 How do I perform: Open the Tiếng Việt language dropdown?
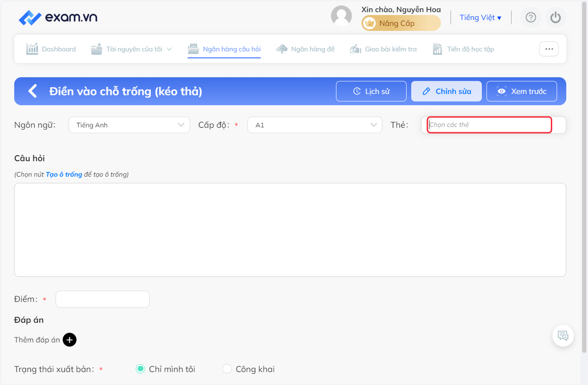[480, 18]
